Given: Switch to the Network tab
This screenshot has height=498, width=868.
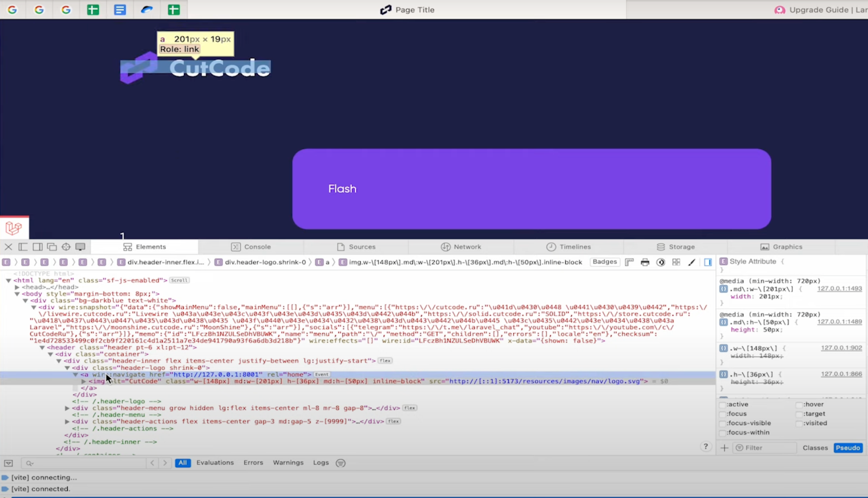Looking at the screenshot, I should pyautogui.click(x=461, y=247).
